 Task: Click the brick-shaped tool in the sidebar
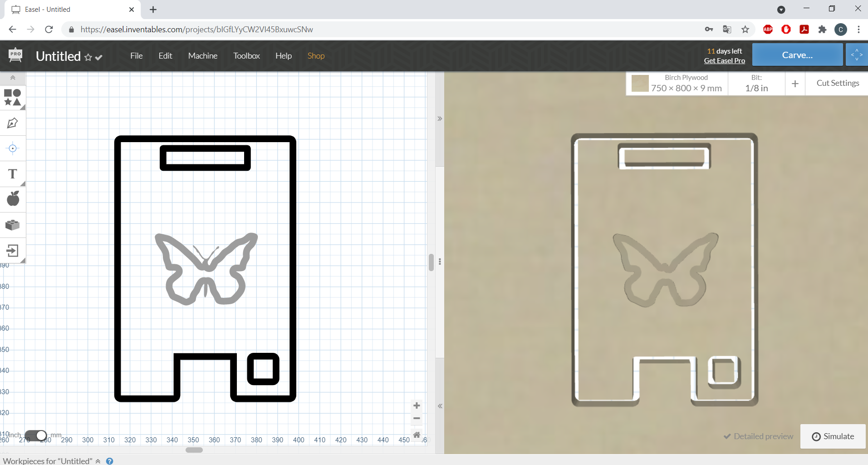click(x=13, y=225)
